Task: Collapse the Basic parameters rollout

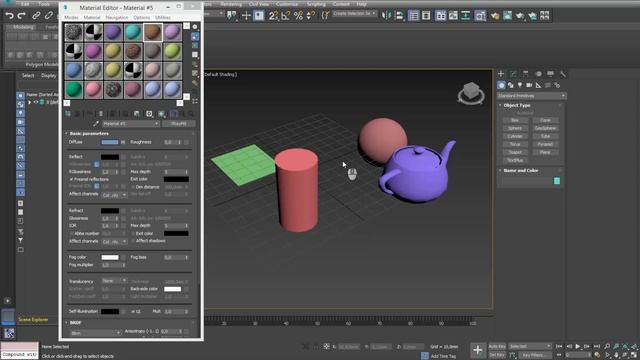Action: point(89,133)
